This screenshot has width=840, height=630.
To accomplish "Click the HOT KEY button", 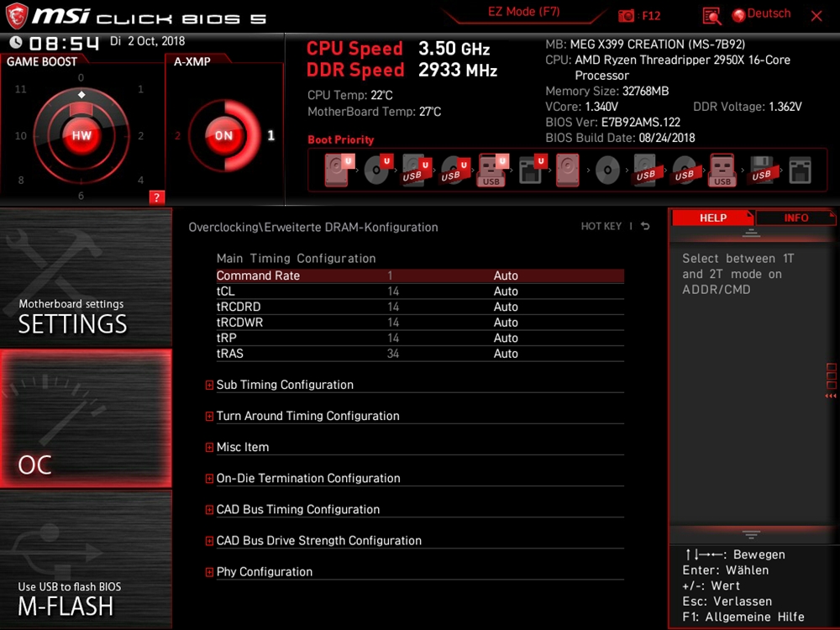I will coord(601,226).
